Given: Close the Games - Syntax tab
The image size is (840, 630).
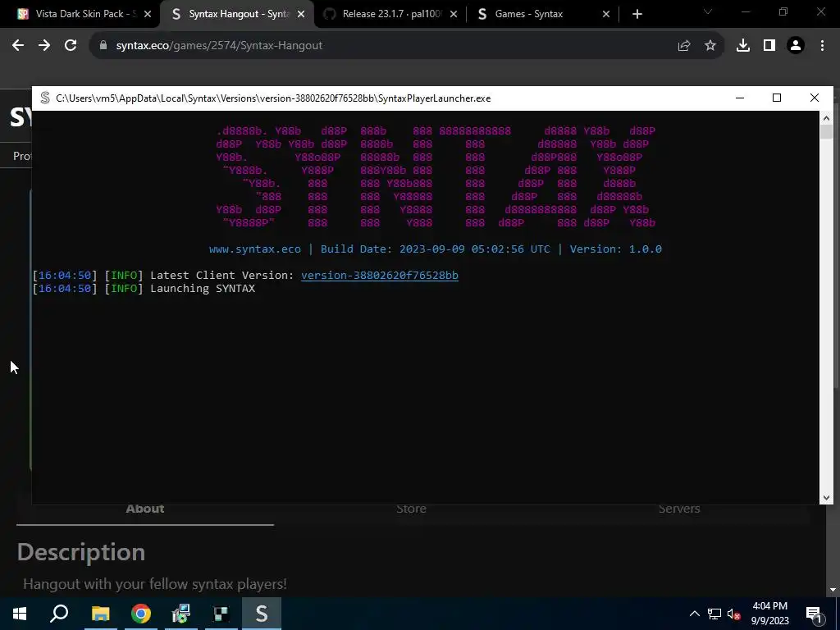Looking at the screenshot, I should [x=606, y=15].
